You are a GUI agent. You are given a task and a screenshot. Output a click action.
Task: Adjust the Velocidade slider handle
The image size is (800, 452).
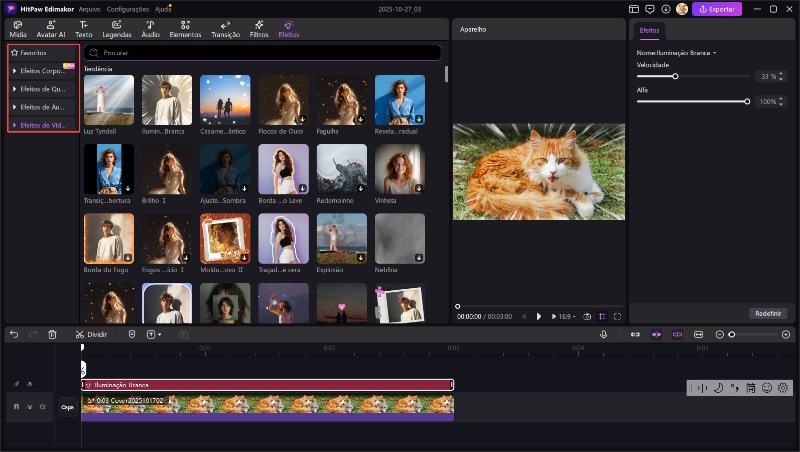[x=675, y=76]
